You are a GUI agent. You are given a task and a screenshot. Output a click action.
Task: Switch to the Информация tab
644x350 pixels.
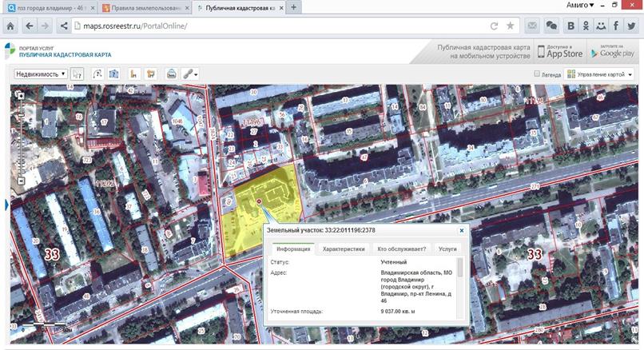tap(293, 249)
